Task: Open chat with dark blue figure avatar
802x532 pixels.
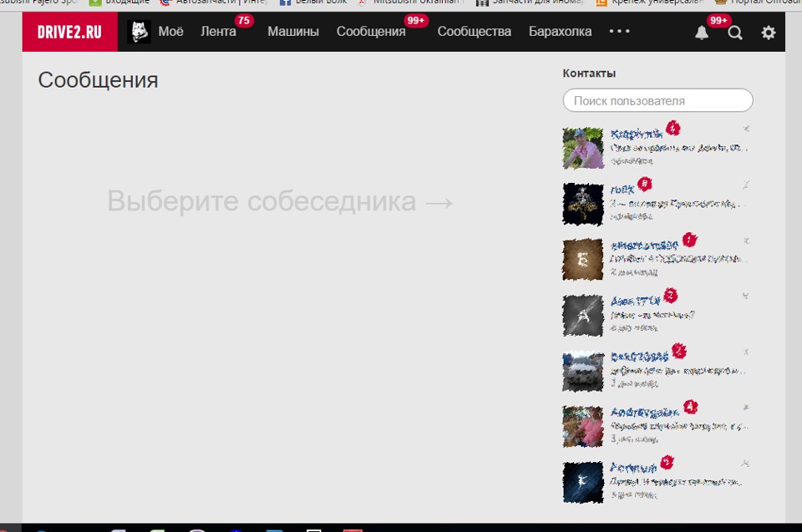Action: click(x=583, y=483)
